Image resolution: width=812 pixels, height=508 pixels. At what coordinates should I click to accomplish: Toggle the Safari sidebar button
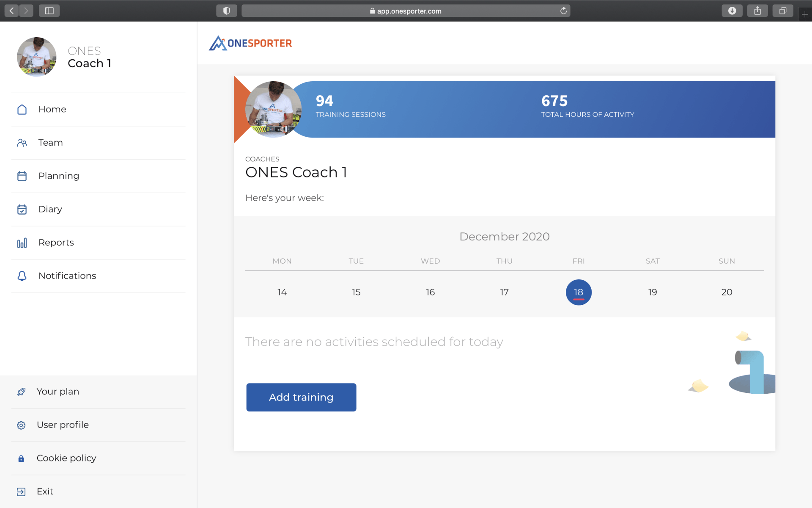(49, 11)
